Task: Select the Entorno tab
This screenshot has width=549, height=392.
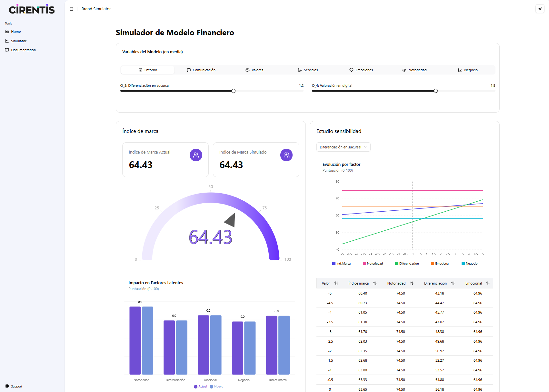Action: coord(148,70)
